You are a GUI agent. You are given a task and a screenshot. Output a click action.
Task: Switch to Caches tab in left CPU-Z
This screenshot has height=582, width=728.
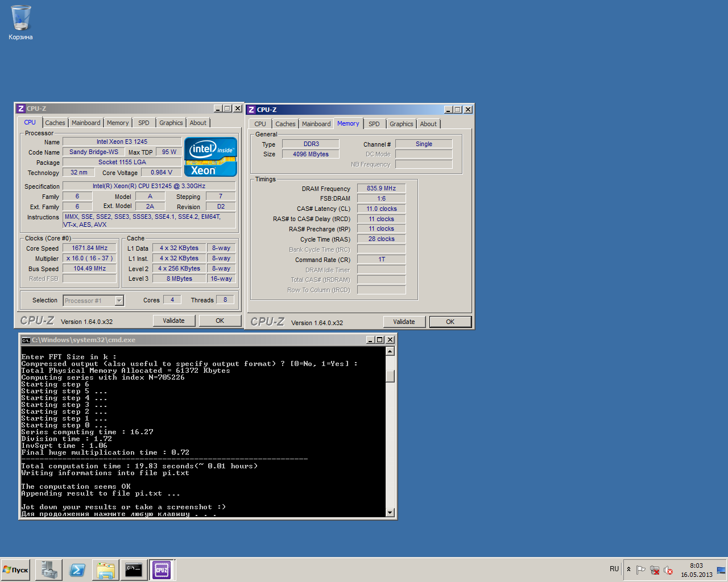[x=55, y=123]
